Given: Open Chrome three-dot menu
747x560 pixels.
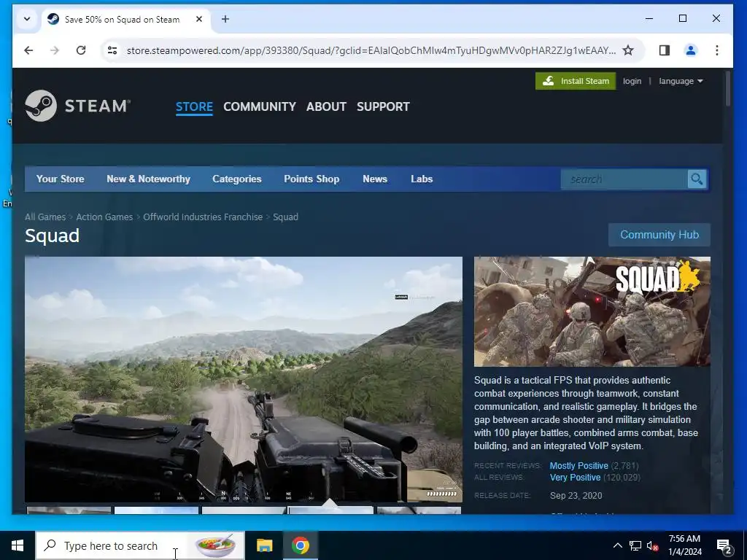Looking at the screenshot, I should [x=717, y=50].
